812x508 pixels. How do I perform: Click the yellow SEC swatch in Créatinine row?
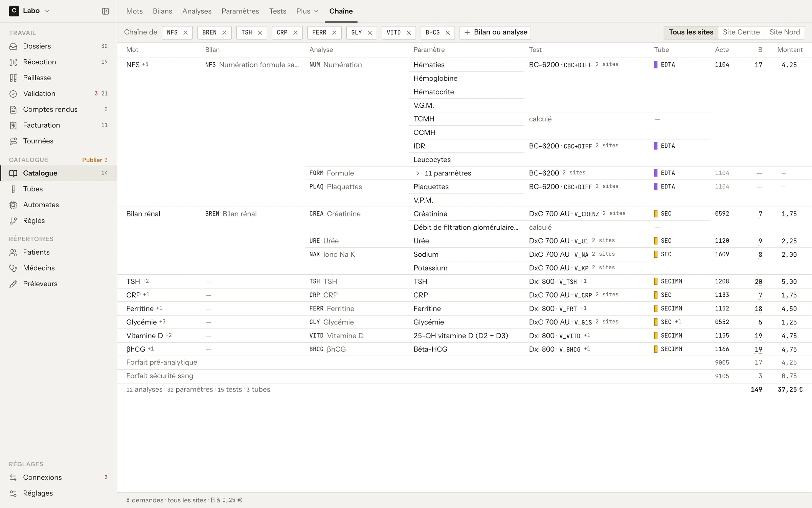coord(656,214)
